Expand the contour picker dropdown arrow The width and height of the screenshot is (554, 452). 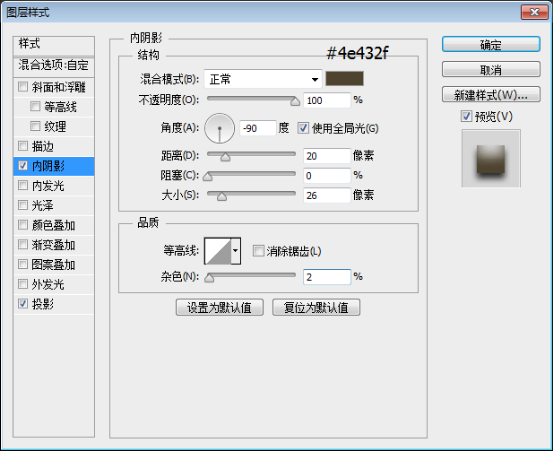(236, 251)
